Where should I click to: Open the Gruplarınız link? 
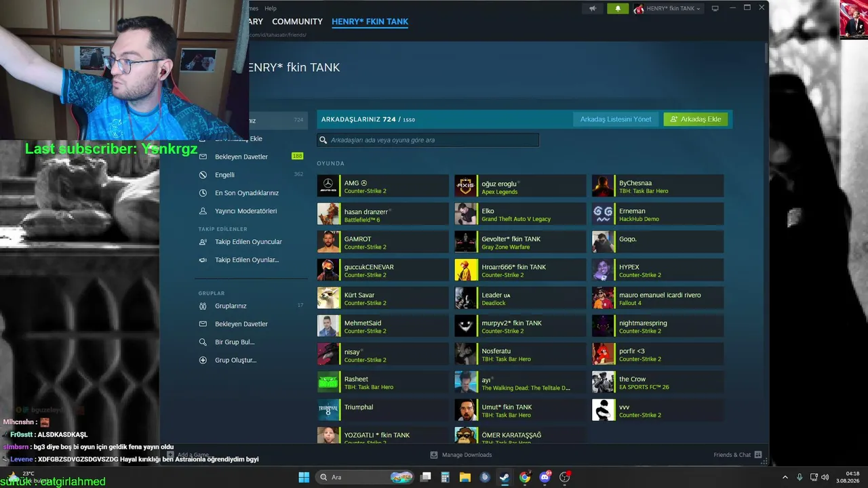tap(231, 306)
